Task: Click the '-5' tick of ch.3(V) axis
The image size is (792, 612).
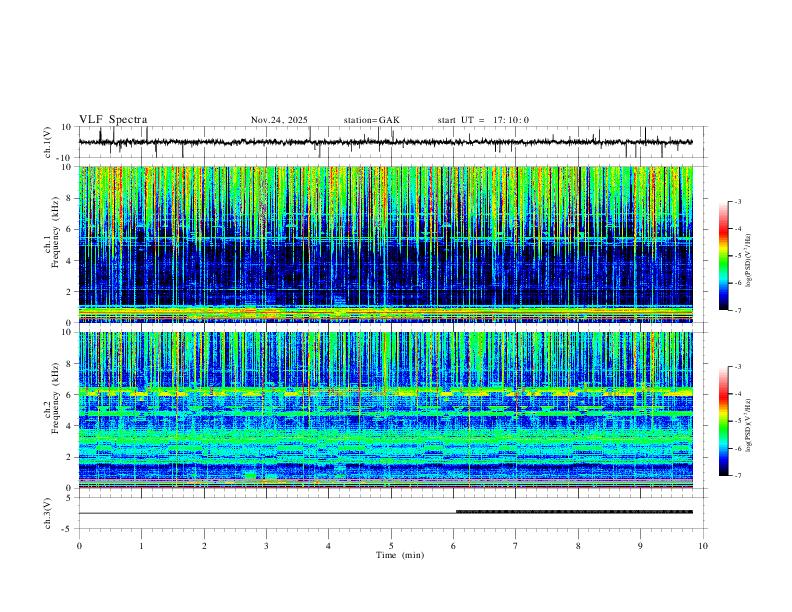Action: click(x=68, y=529)
